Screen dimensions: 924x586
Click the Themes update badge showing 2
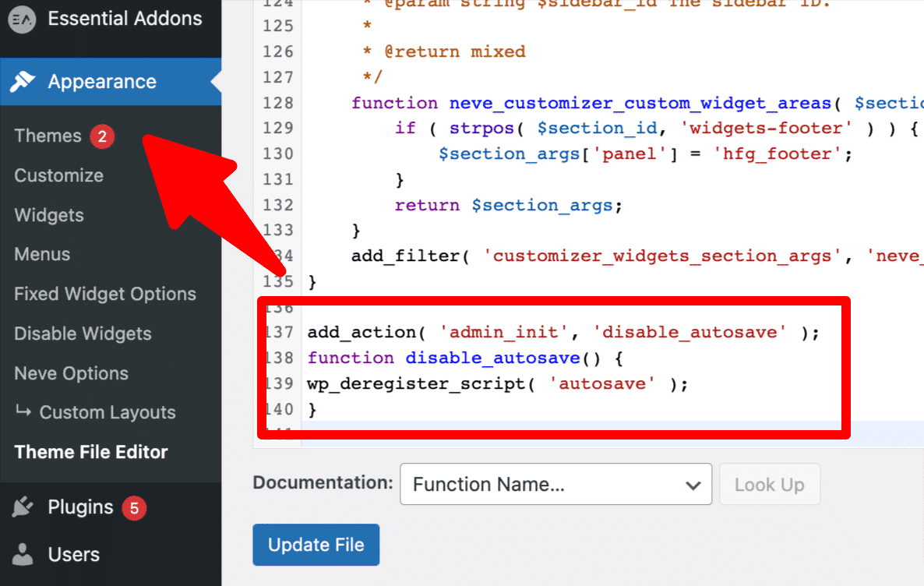(102, 136)
